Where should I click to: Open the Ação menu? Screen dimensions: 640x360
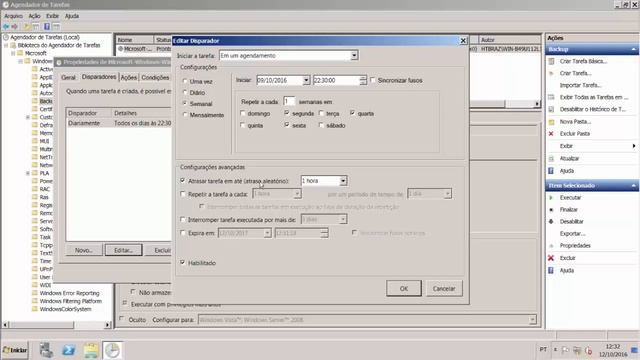point(34,16)
